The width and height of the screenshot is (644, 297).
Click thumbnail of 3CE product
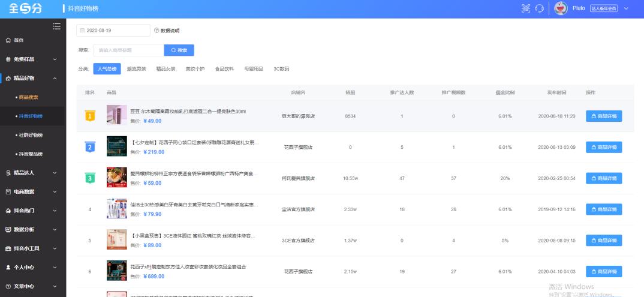[117, 239]
